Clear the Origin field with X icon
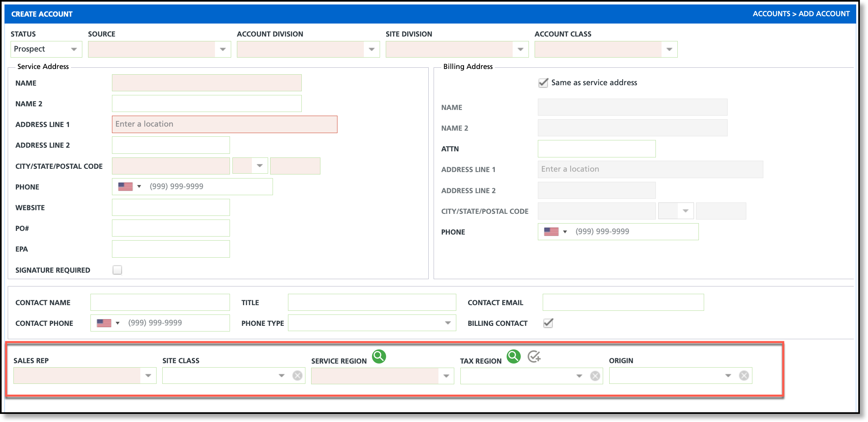Viewport: 868px width, 422px height. click(x=744, y=376)
